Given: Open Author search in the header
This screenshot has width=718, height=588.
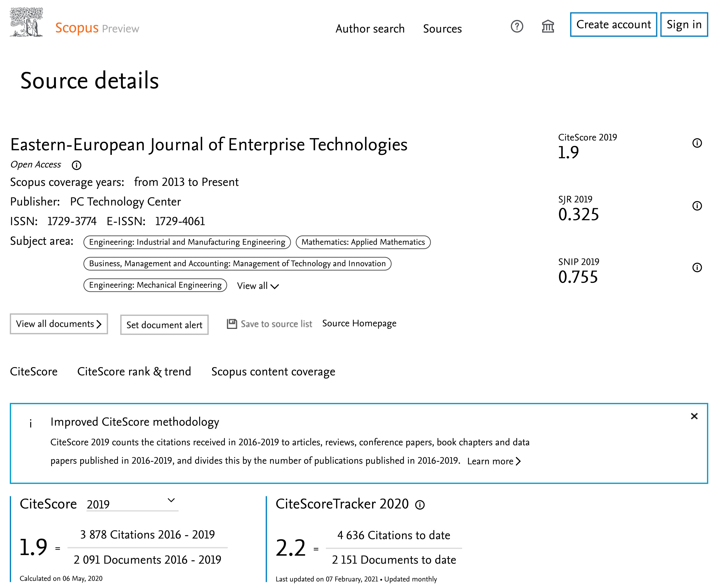Looking at the screenshot, I should tap(370, 29).
